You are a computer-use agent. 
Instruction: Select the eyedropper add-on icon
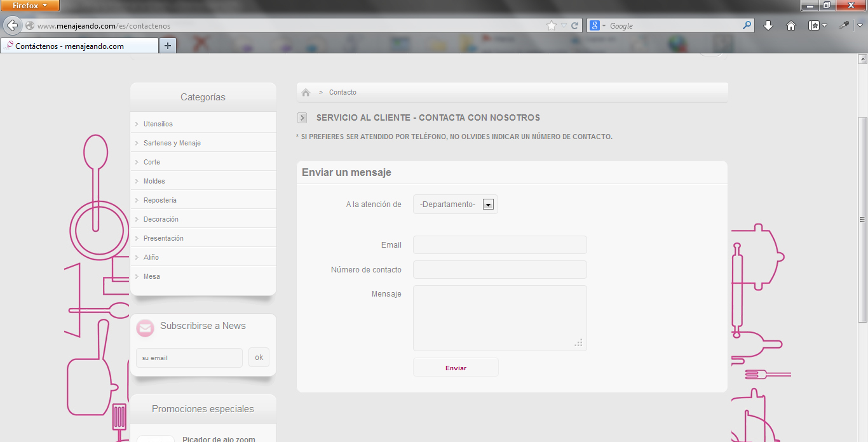pos(844,26)
